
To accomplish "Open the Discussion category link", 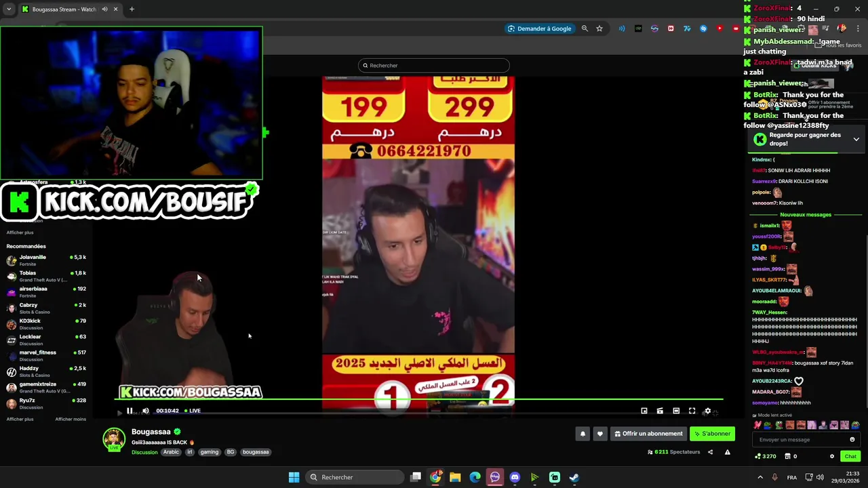I will (x=144, y=452).
